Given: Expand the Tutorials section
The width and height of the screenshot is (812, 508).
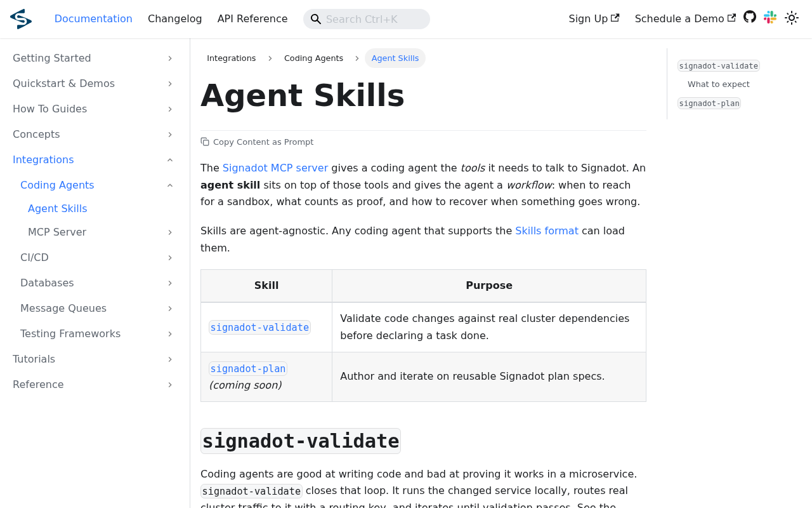Looking at the screenshot, I should click(x=170, y=359).
